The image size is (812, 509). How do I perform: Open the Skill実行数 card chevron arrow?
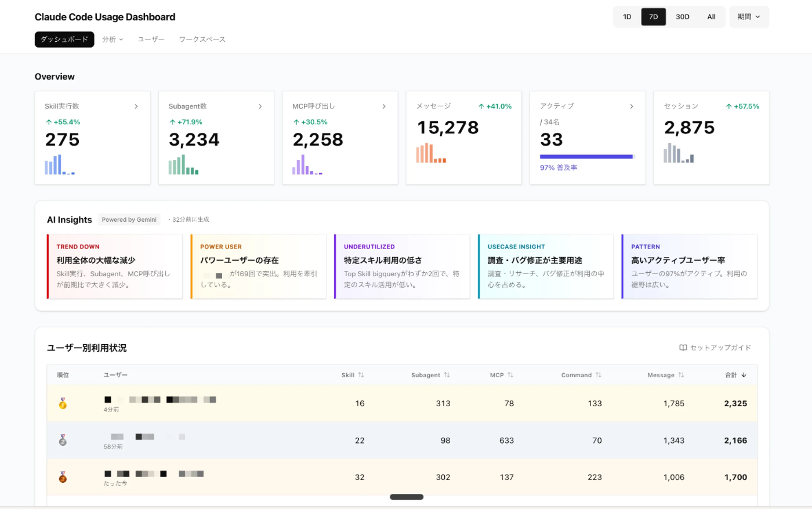point(136,106)
